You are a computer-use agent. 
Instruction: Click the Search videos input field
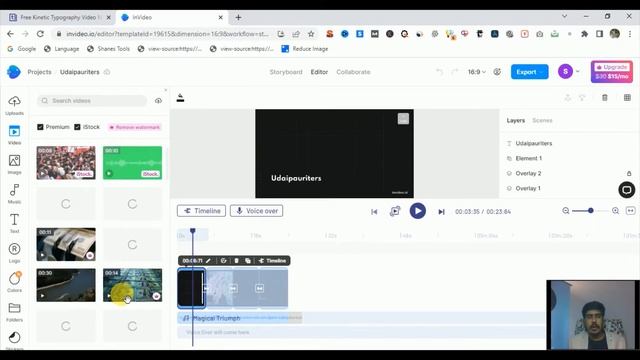coord(92,101)
